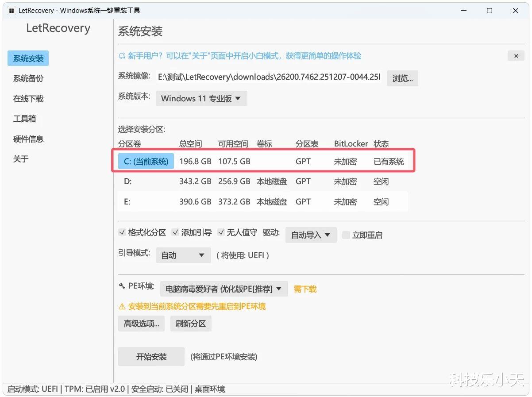This screenshot has width=532, height=397.
Task: Click the status bar boot mode text
Action: point(33,389)
